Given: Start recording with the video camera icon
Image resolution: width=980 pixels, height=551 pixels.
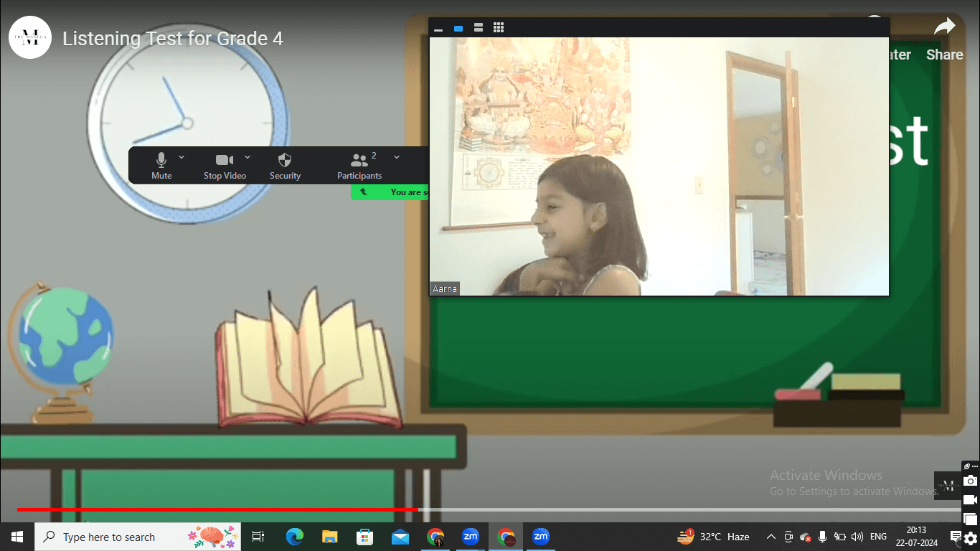Looking at the screenshot, I should (x=970, y=500).
